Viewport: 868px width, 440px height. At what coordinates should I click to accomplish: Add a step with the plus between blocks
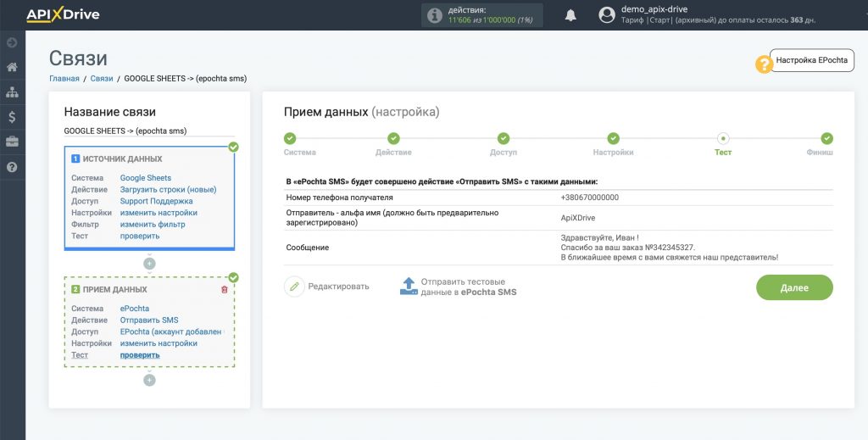(x=149, y=264)
